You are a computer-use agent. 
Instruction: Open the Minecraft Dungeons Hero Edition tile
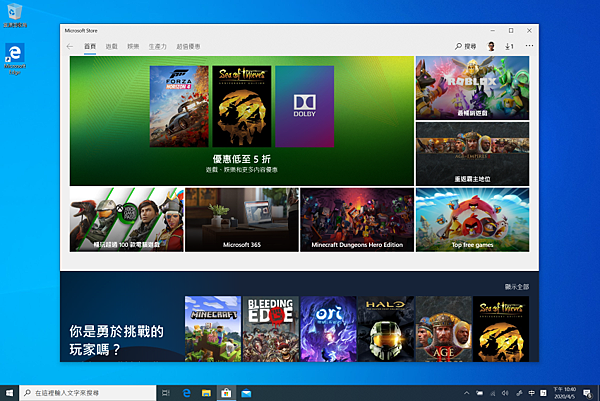pyautogui.click(x=357, y=220)
